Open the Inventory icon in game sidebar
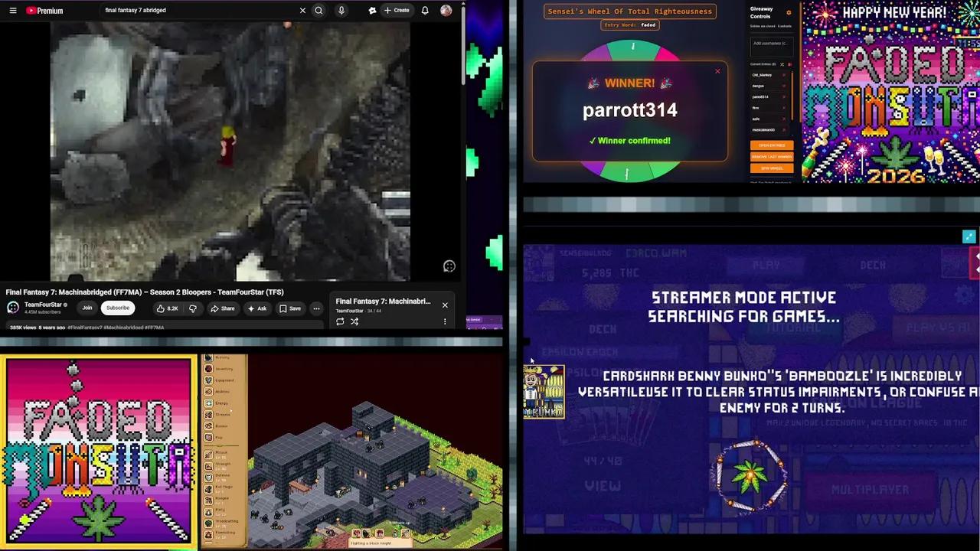 [x=209, y=368]
